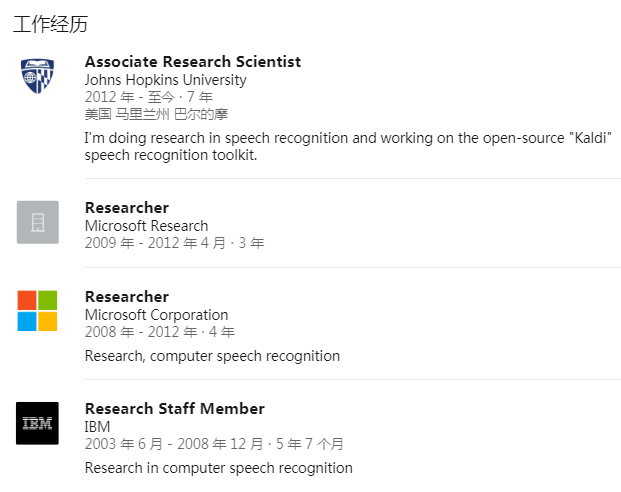
Task: Click the Researcher title at Microsoft Corporation
Action: point(126,297)
